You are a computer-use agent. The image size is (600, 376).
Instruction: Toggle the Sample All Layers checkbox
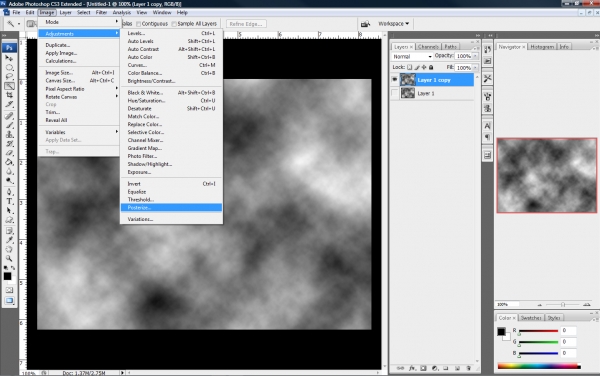point(174,24)
